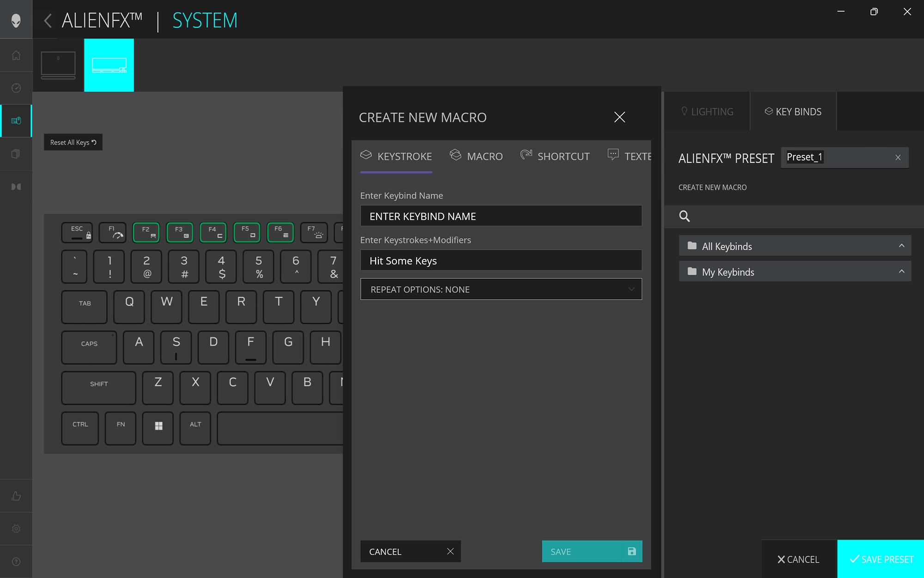
Task: Select the spacebar key
Action: (x=280, y=428)
